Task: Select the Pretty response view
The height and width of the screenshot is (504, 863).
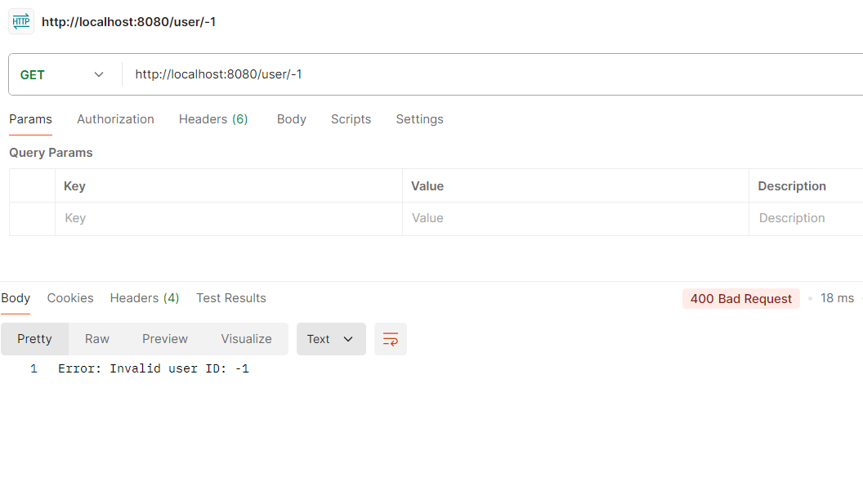Action: point(34,339)
